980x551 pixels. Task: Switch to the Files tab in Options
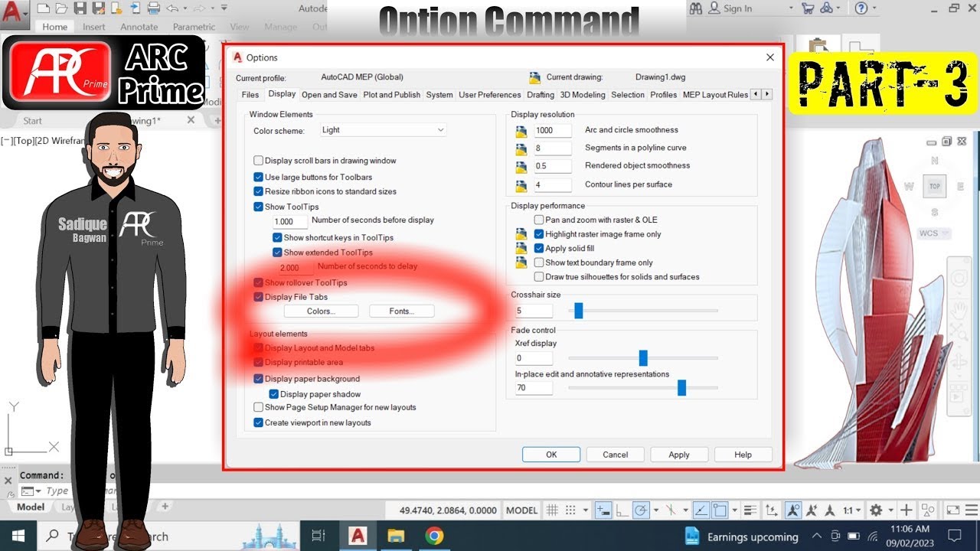250,95
